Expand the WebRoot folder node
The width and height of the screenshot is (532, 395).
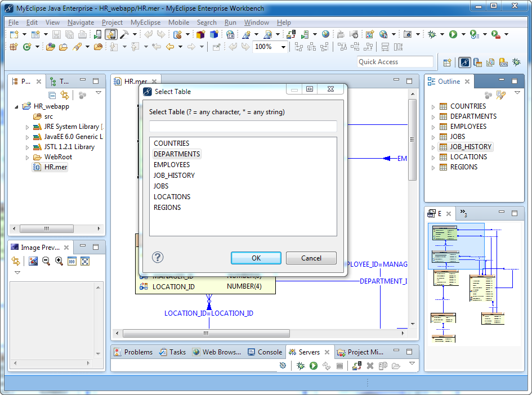(x=27, y=158)
